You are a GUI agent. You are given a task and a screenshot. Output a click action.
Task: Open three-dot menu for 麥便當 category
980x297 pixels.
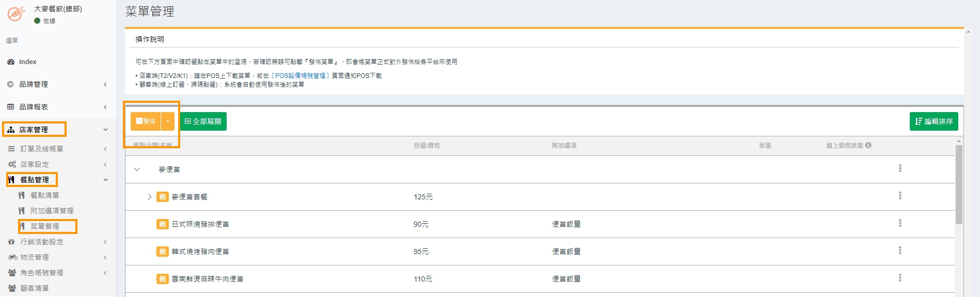click(900, 168)
